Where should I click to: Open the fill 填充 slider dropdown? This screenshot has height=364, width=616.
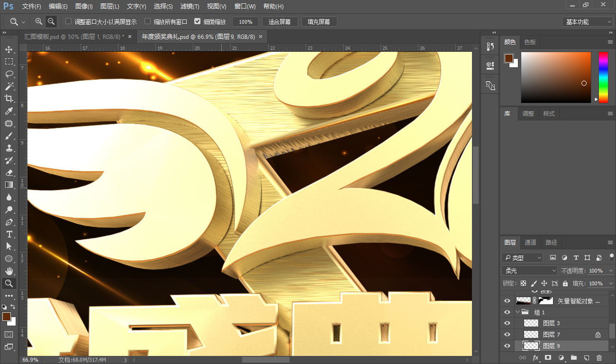(x=611, y=283)
